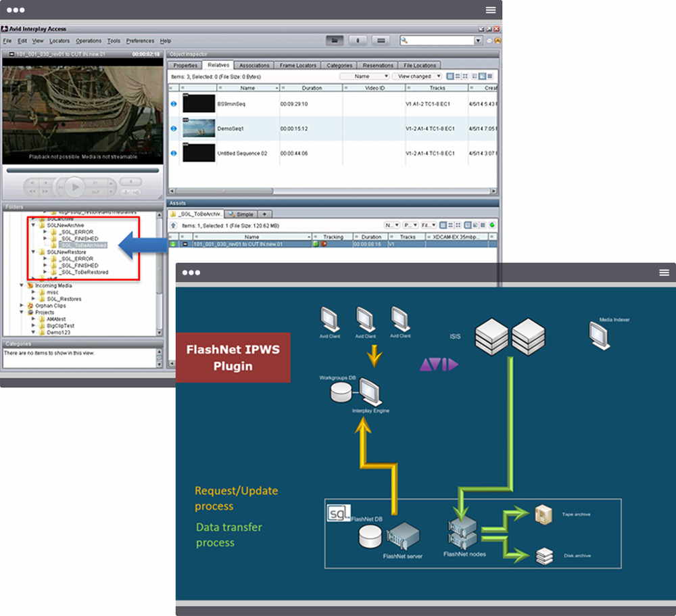Image resolution: width=676 pixels, height=616 pixels.
Task: Select asset row 101_001_030_rev01 to CUT IN.new 01
Action: point(332,244)
